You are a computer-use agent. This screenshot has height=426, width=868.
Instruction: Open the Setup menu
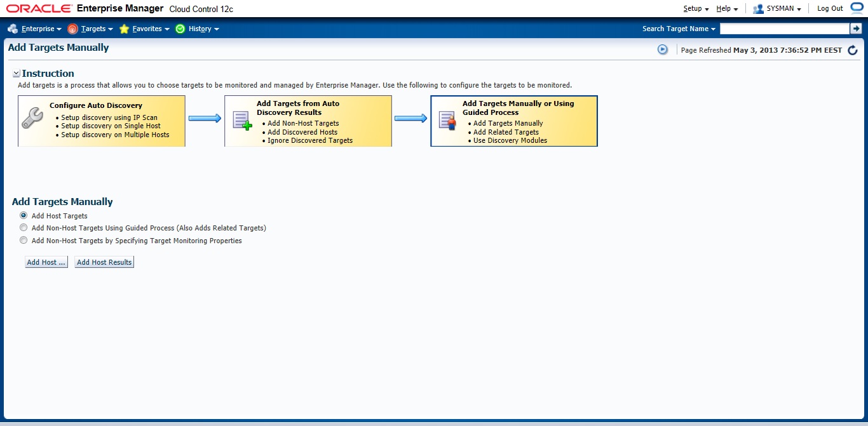coord(696,9)
